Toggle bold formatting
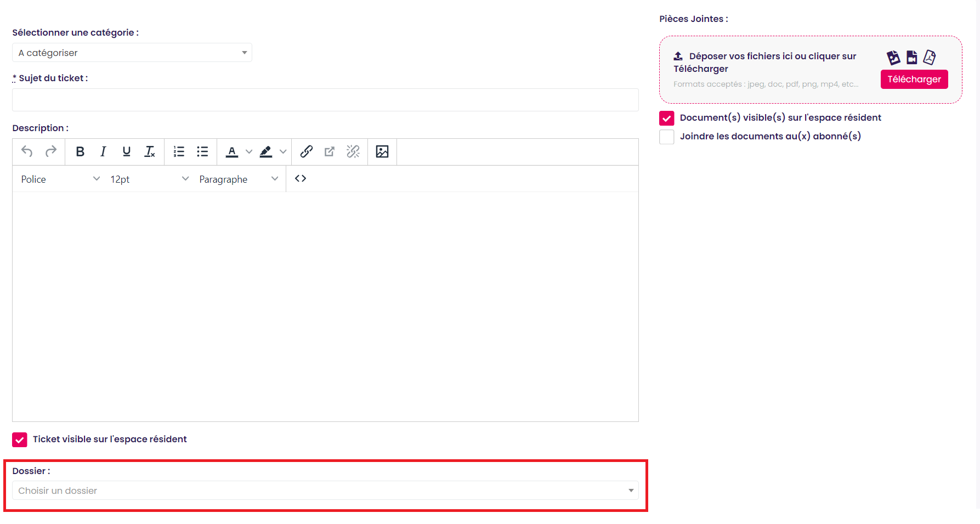This screenshot has width=980, height=524. point(80,151)
